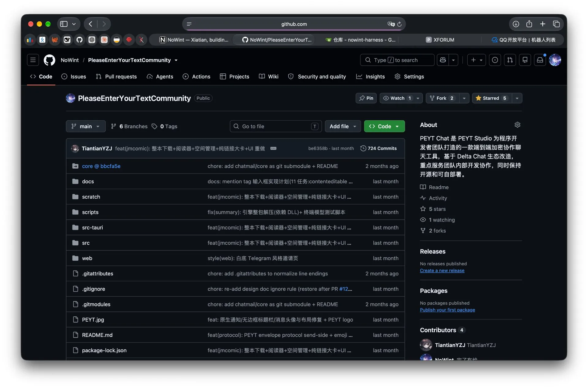Open the Wiki tab
Screen dimensions: 588x388
[x=269, y=76]
